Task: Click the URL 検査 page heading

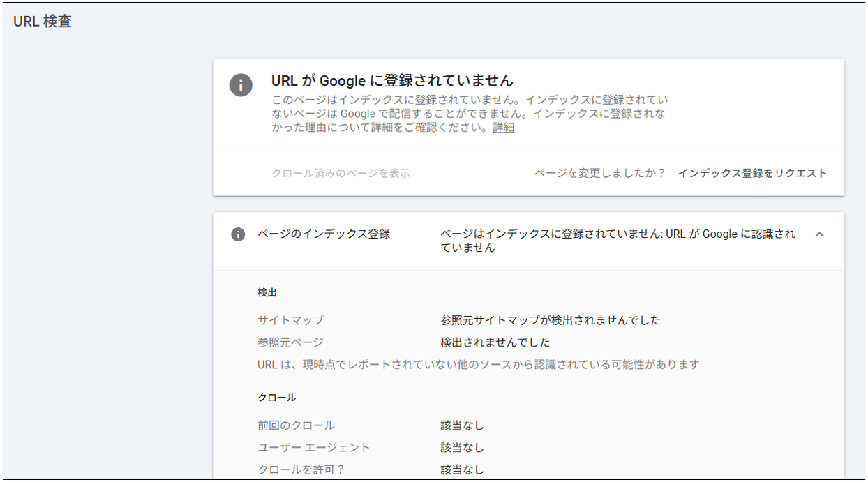Action: pyautogui.click(x=43, y=22)
